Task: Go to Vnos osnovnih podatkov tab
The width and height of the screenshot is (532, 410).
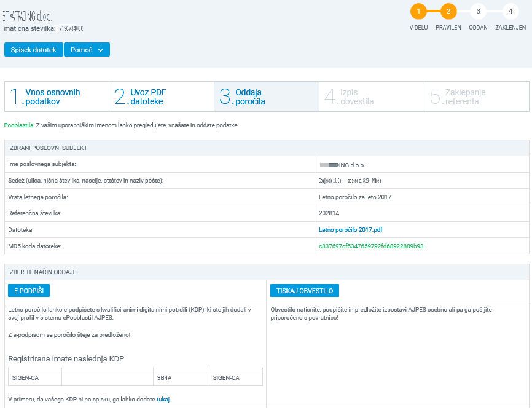Action: (x=57, y=97)
